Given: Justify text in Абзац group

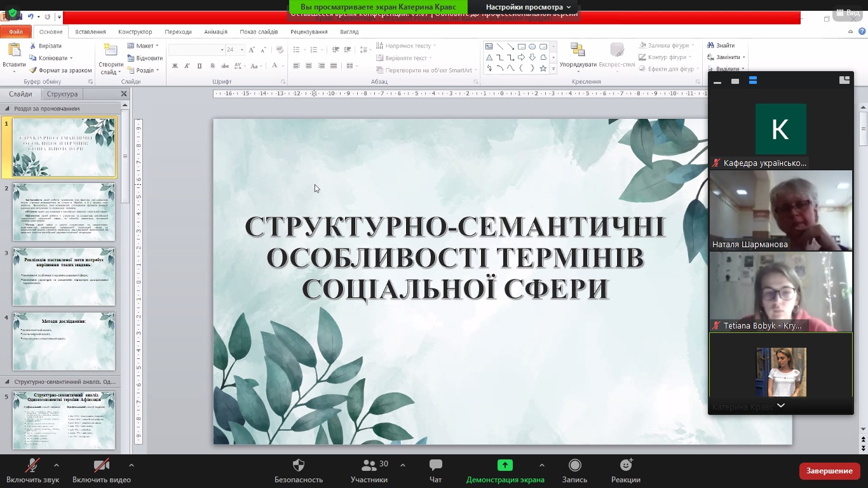Looking at the screenshot, I should point(334,66).
